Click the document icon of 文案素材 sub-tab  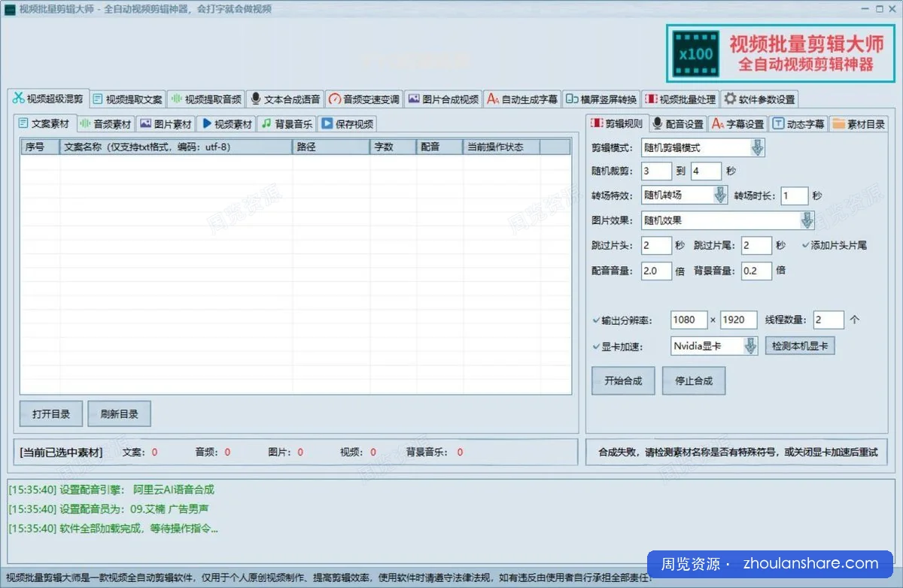pos(23,123)
